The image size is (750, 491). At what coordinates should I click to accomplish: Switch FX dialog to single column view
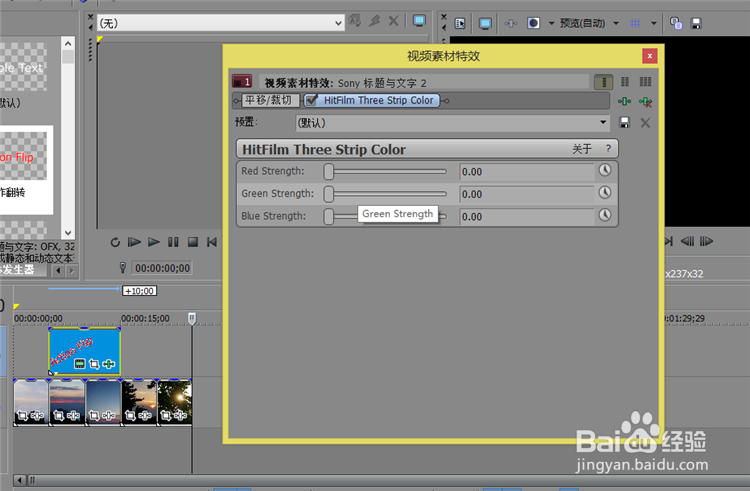point(604,82)
